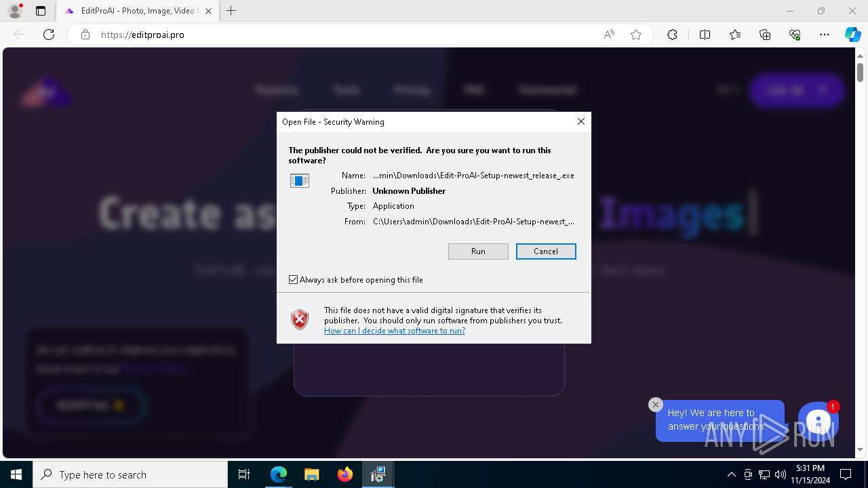The height and width of the screenshot is (488, 868).
Task: Open Favorites list icon
Action: [735, 35]
